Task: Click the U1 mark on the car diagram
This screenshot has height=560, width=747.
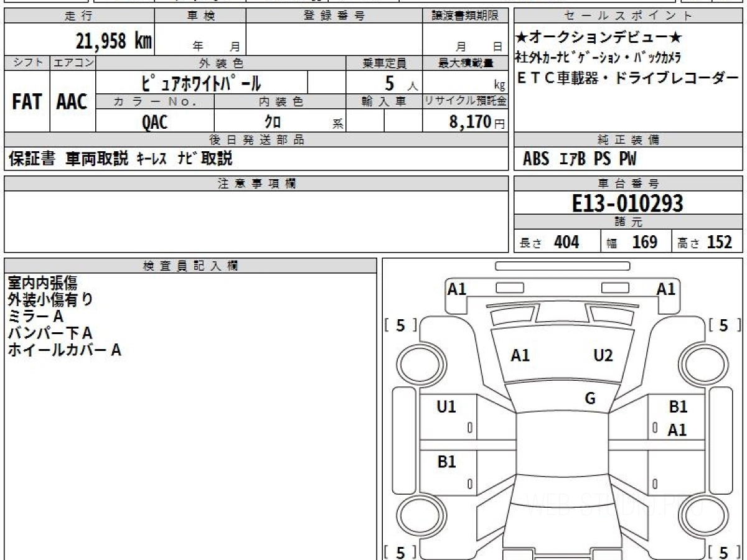Action: [x=446, y=407]
